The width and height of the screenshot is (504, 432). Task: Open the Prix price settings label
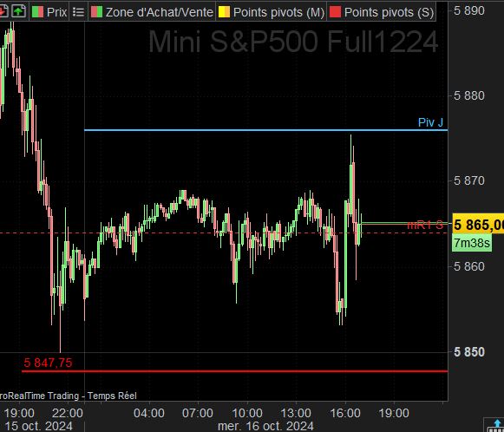tap(57, 12)
